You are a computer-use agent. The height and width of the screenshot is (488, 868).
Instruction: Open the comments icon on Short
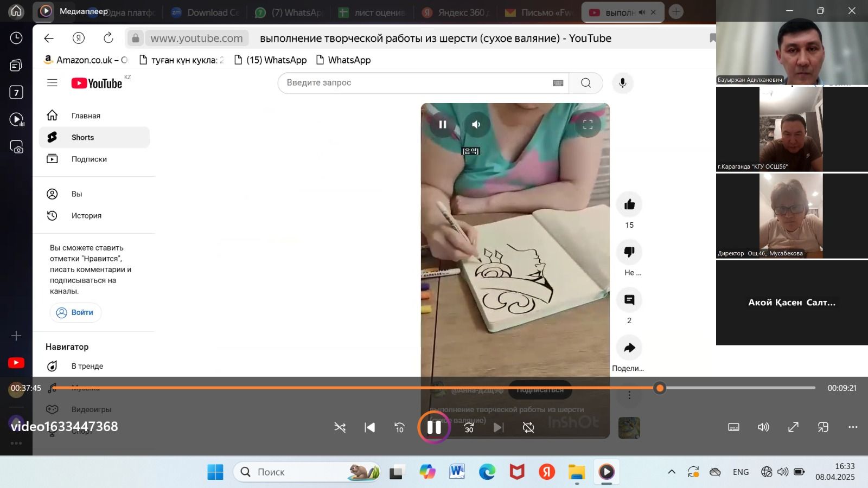pos(629,300)
